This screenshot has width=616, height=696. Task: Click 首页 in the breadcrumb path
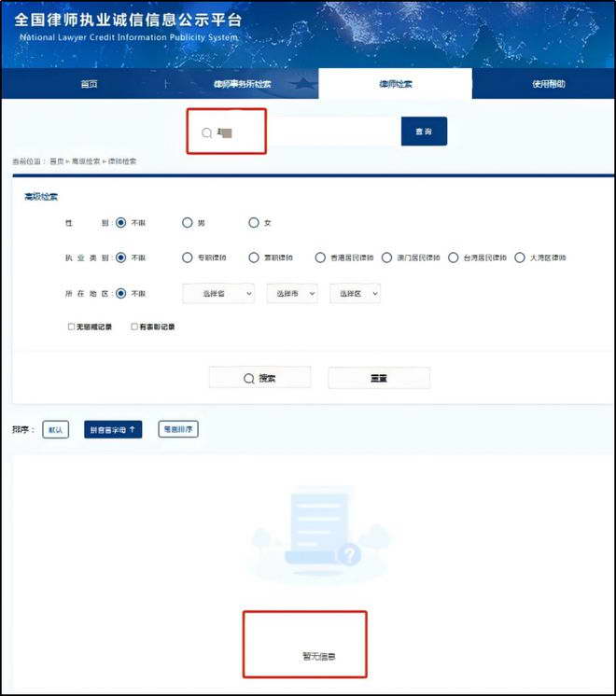[x=57, y=161]
